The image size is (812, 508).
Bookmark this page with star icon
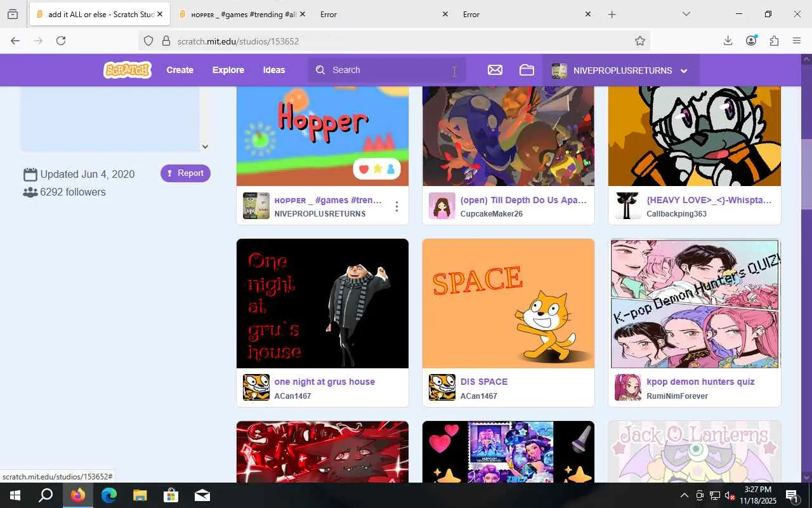(640, 41)
